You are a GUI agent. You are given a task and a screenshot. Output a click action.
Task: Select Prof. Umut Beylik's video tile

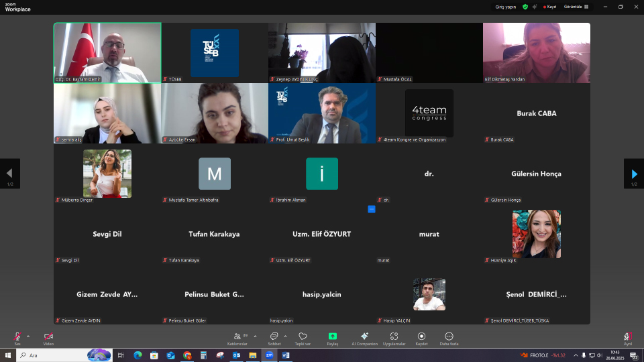pos(322,113)
